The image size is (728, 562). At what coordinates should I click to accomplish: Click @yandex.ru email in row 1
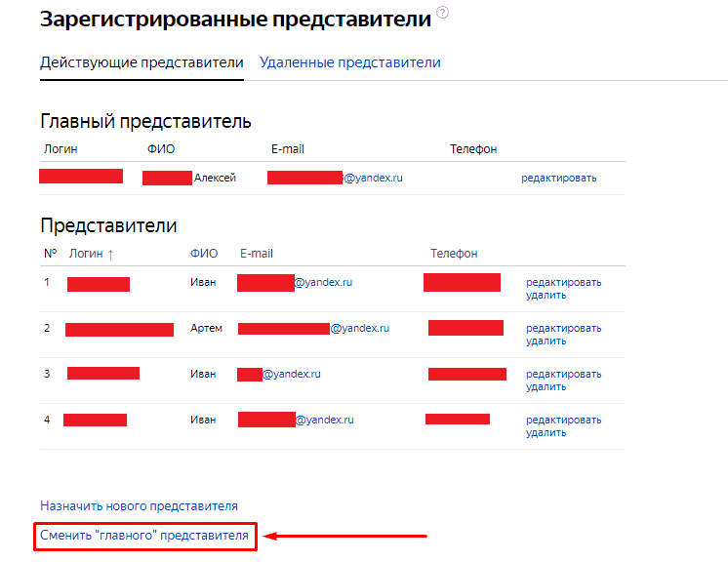[323, 282]
